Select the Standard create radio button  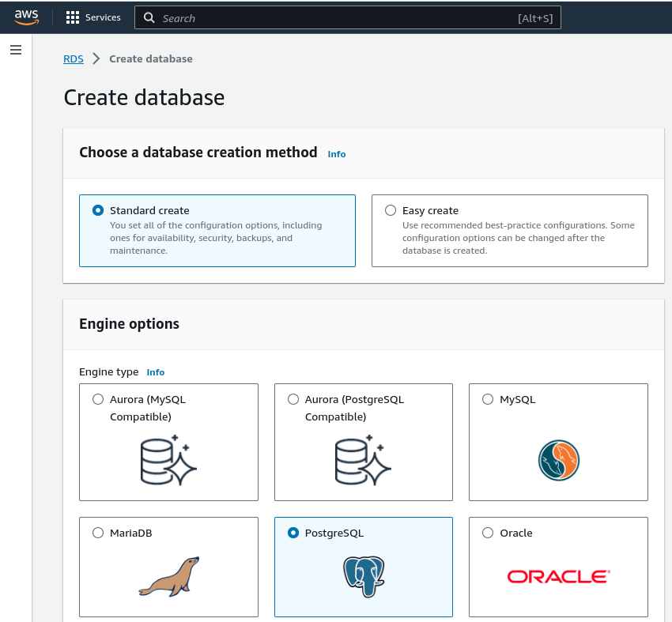(x=97, y=209)
